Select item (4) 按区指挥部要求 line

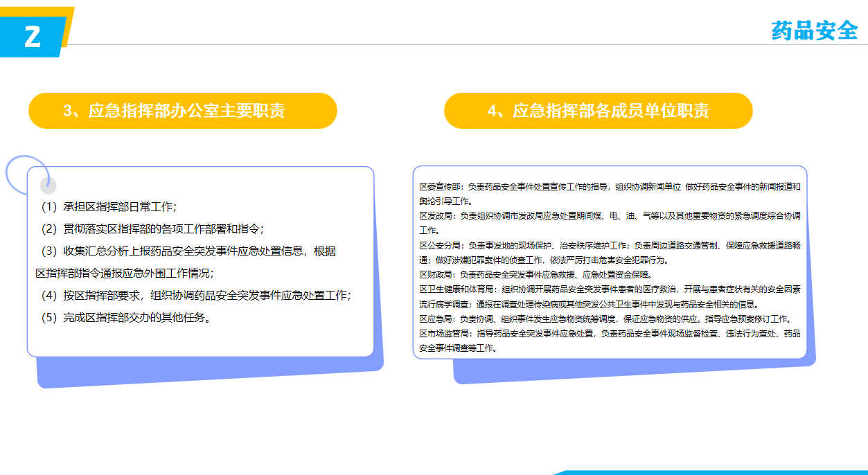(x=195, y=296)
